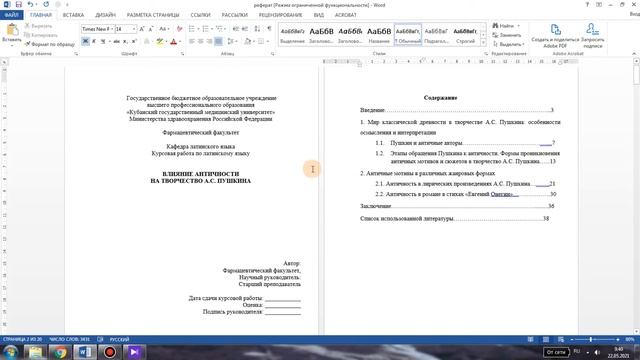Apply red font color

[173, 41]
